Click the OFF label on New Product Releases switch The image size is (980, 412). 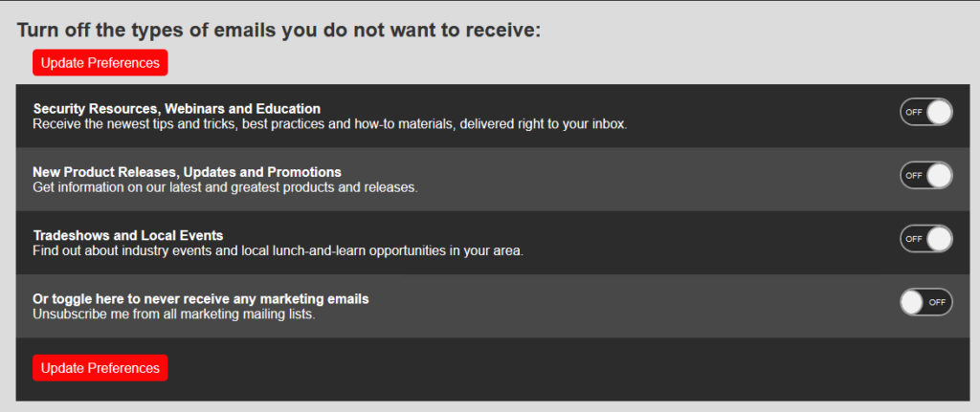point(914,175)
